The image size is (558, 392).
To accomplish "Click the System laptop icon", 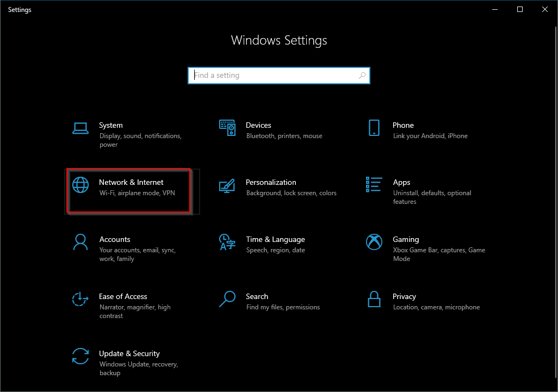I will pos(80,128).
